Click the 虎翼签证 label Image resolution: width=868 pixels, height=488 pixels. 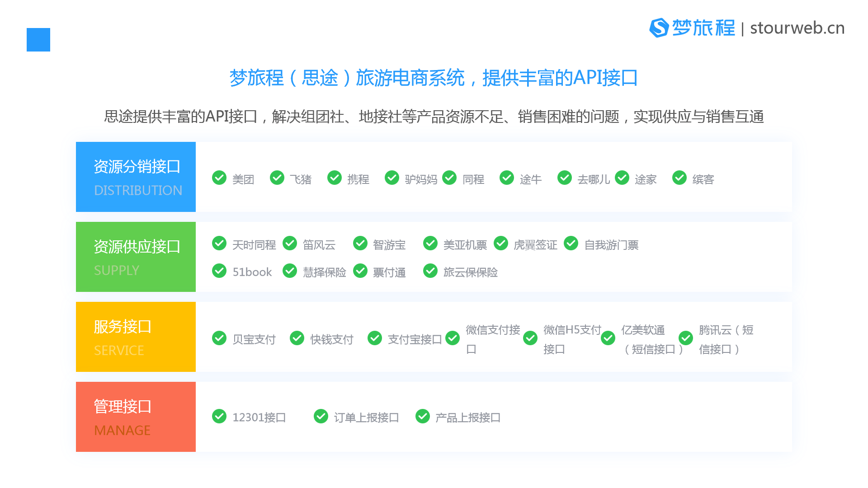tap(535, 245)
